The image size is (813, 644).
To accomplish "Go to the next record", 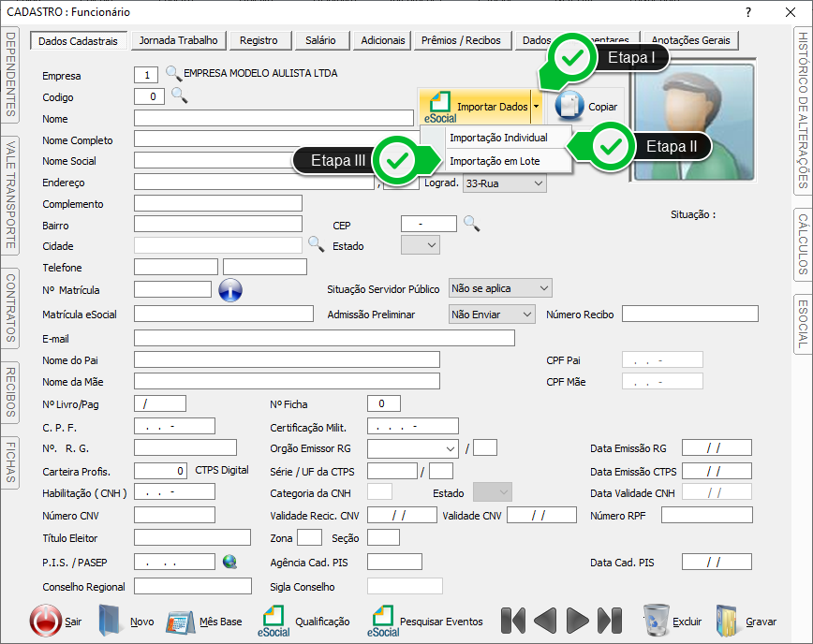I will [577, 621].
